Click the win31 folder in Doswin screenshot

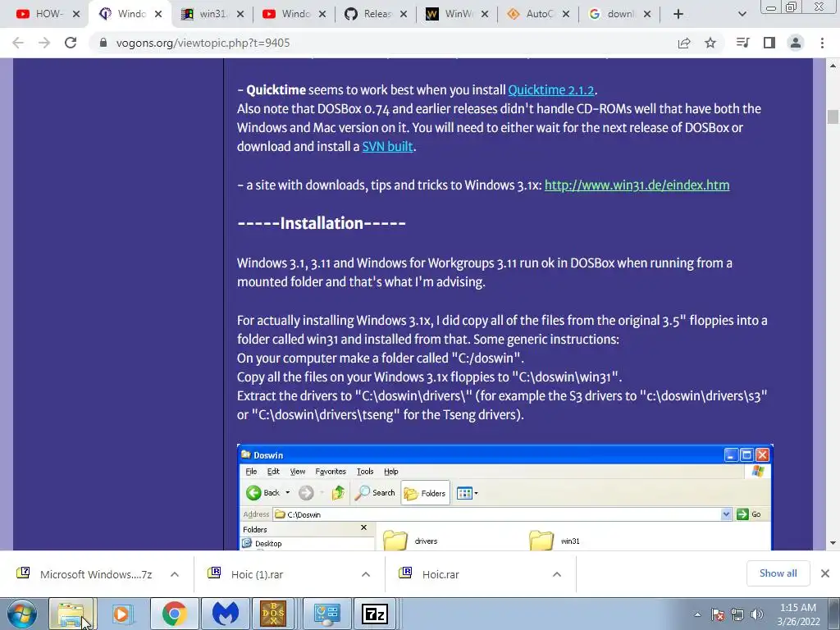555,540
